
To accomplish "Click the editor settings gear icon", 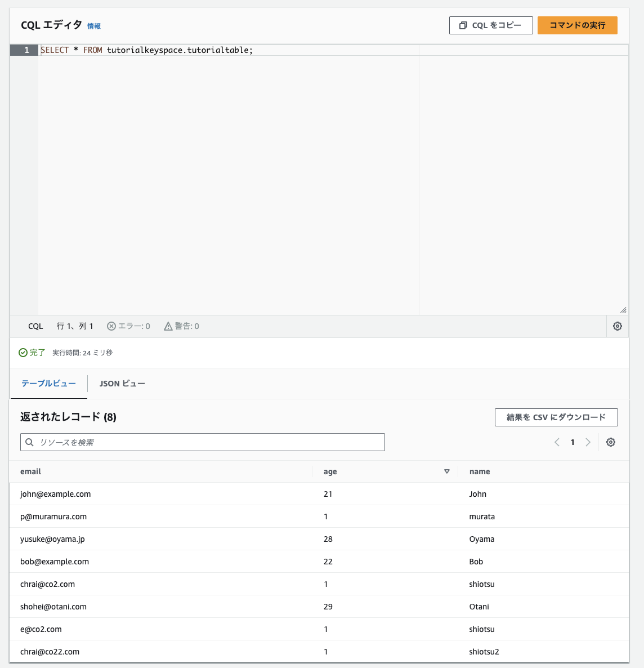I will tap(617, 326).
